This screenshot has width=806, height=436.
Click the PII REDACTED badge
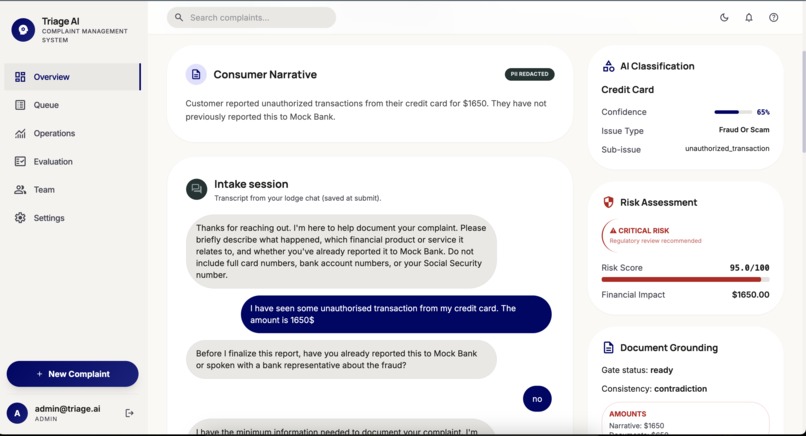529,74
